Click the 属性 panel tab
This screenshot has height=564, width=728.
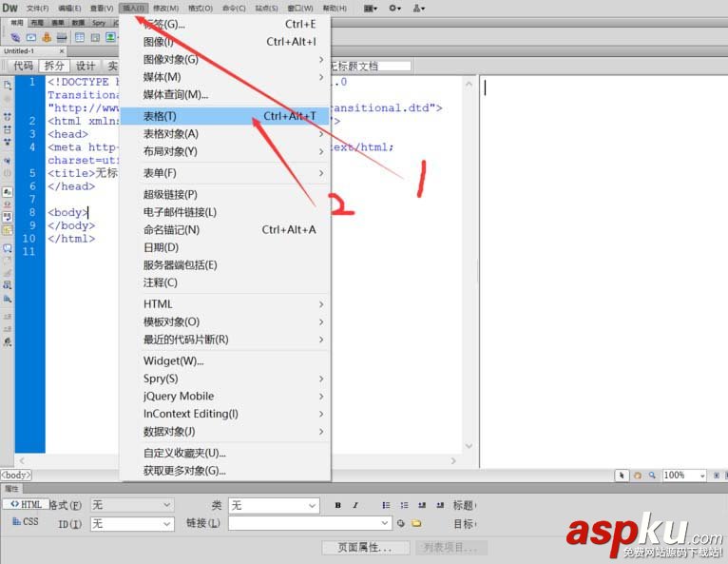pos(11,488)
